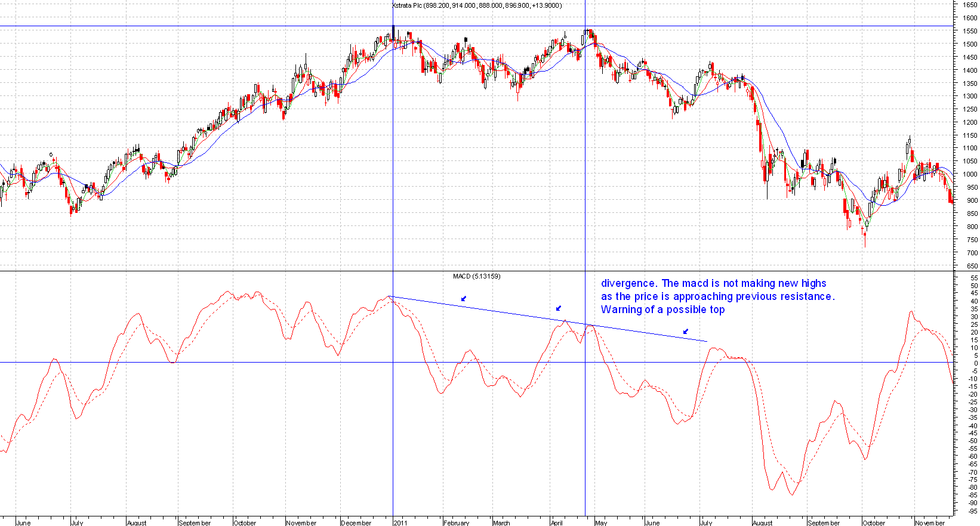This screenshot has width=980, height=526.
Task: Click the -95 value on MACD scale
Action: tap(972, 511)
